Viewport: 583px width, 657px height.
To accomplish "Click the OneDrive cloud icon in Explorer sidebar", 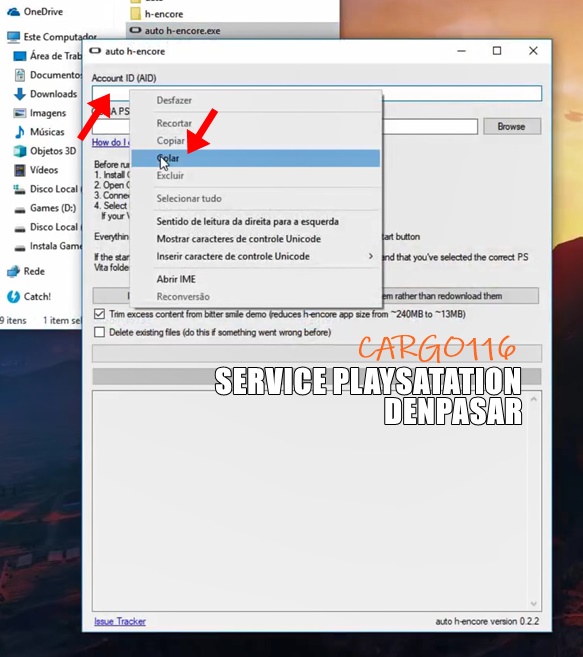I will (x=13, y=12).
